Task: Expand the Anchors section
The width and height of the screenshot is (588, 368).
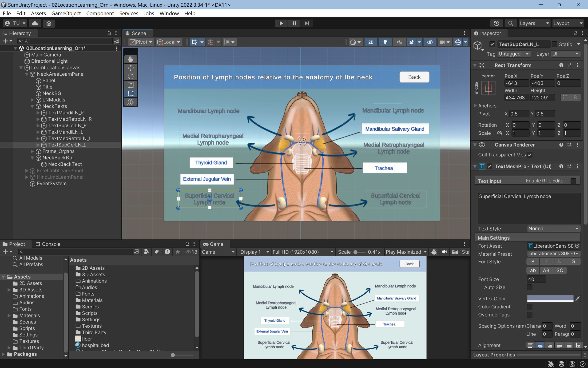Action: [475, 106]
